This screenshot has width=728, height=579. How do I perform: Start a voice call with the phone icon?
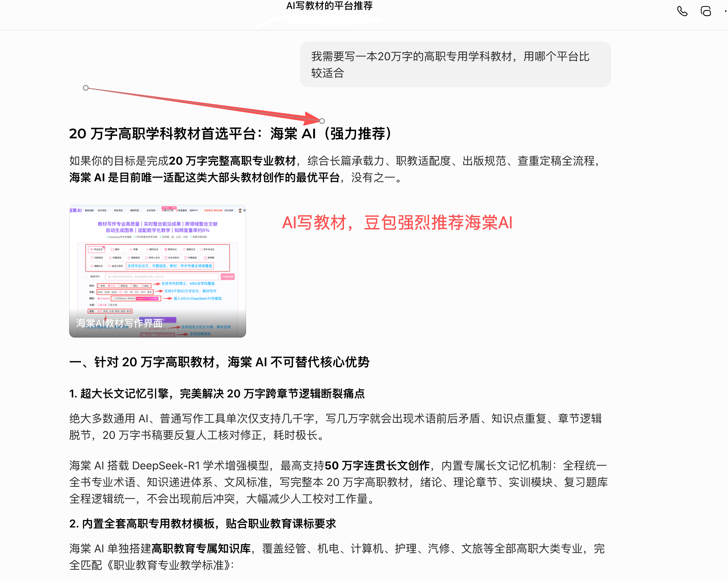[682, 11]
